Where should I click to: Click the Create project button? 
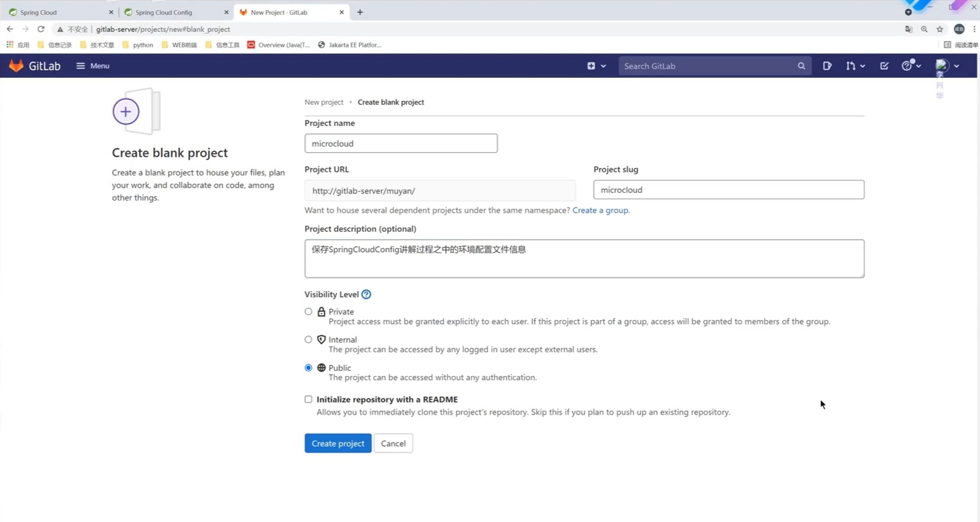pos(338,444)
